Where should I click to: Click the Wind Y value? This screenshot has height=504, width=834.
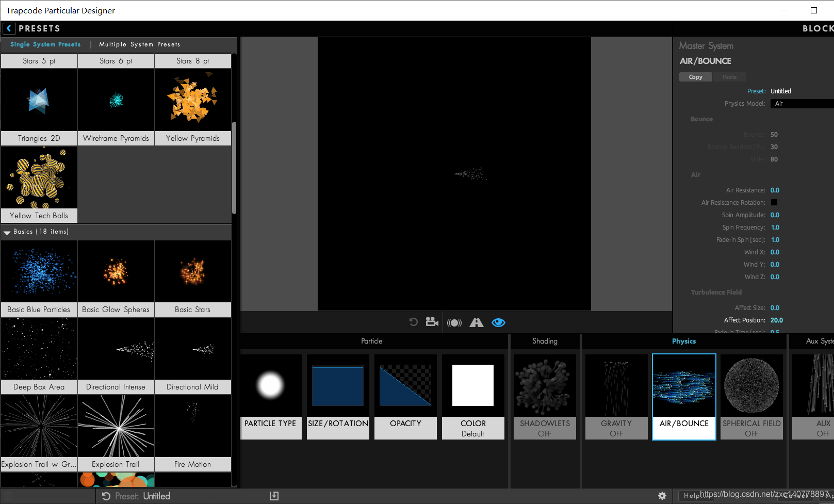pos(775,265)
